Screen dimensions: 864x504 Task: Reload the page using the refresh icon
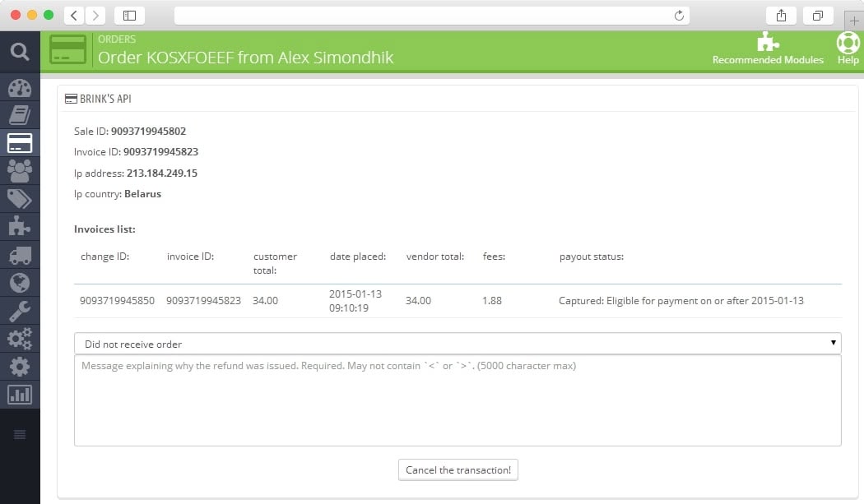tap(679, 16)
